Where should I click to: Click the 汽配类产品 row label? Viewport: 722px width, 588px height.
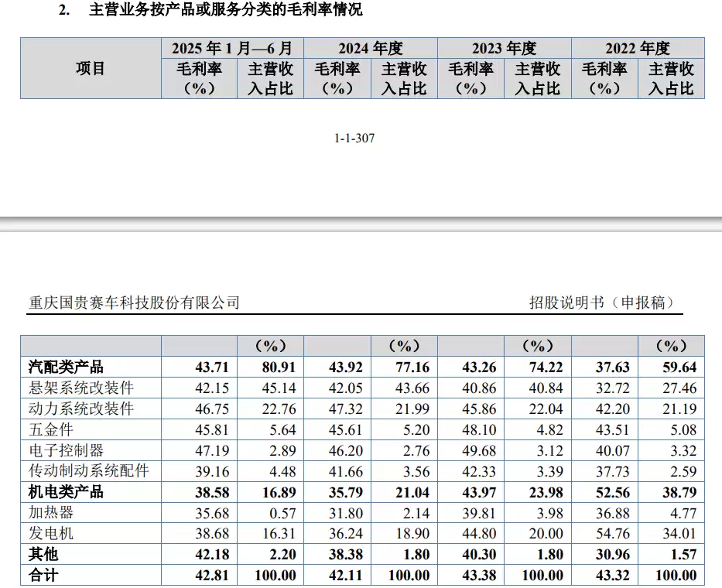click(66, 367)
